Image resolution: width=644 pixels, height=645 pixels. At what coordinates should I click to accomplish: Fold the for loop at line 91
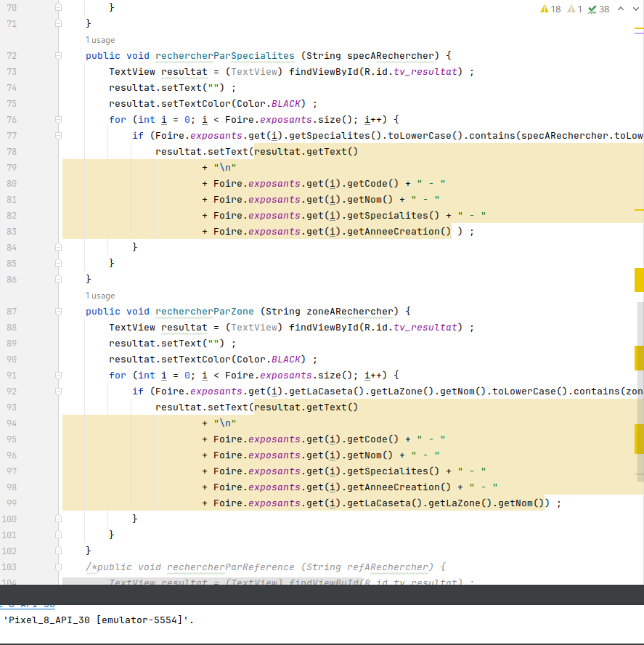tap(58, 376)
